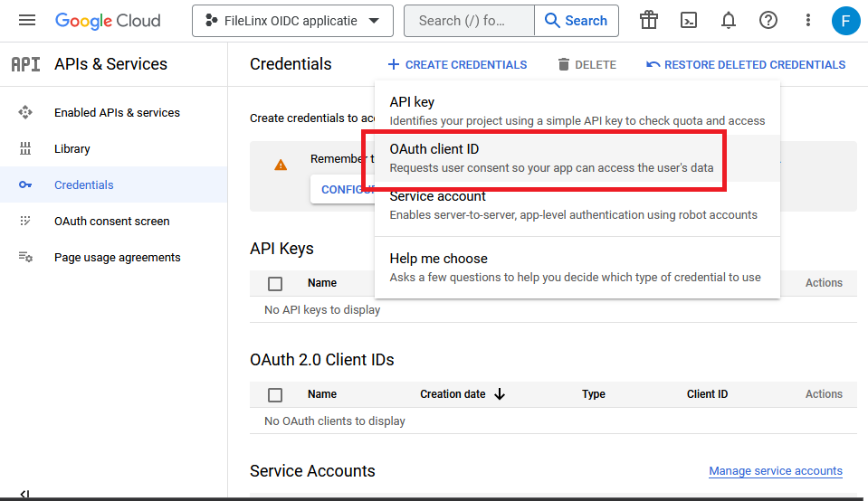Click CREATE CREDENTIALS button
The image size is (868, 501).
(x=457, y=65)
